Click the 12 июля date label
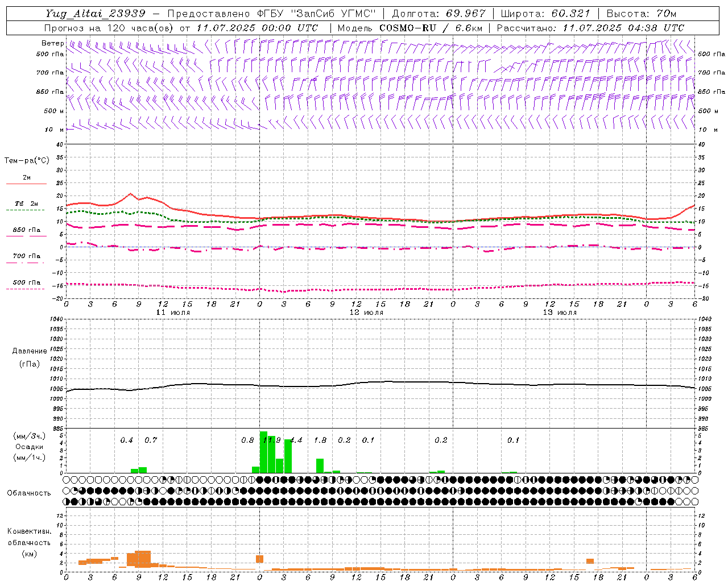This screenshot has height=582, width=728. point(366,313)
